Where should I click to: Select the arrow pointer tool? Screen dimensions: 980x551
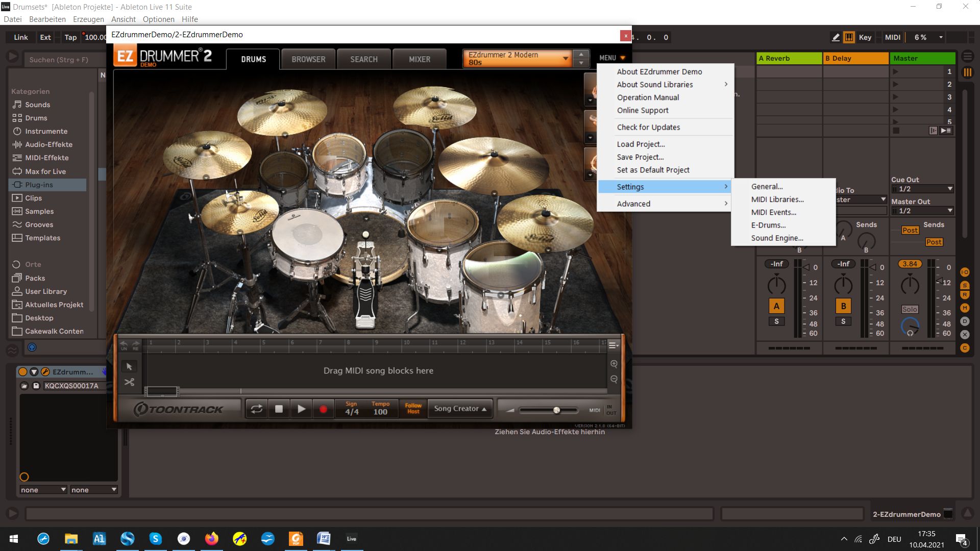coord(129,366)
